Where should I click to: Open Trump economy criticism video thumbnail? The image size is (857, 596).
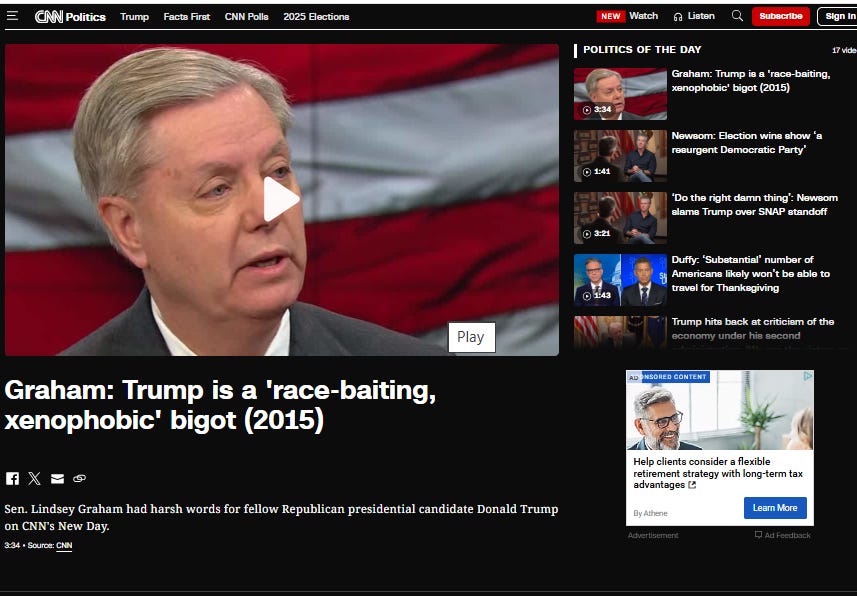coord(620,332)
